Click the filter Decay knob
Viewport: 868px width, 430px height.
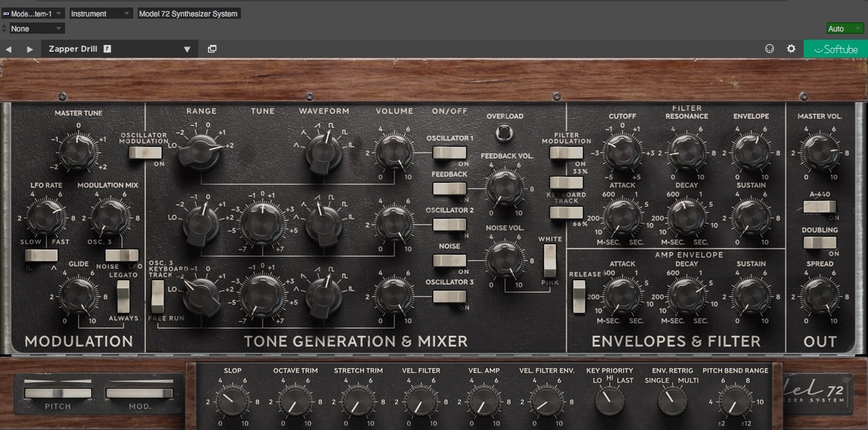click(x=686, y=218)
